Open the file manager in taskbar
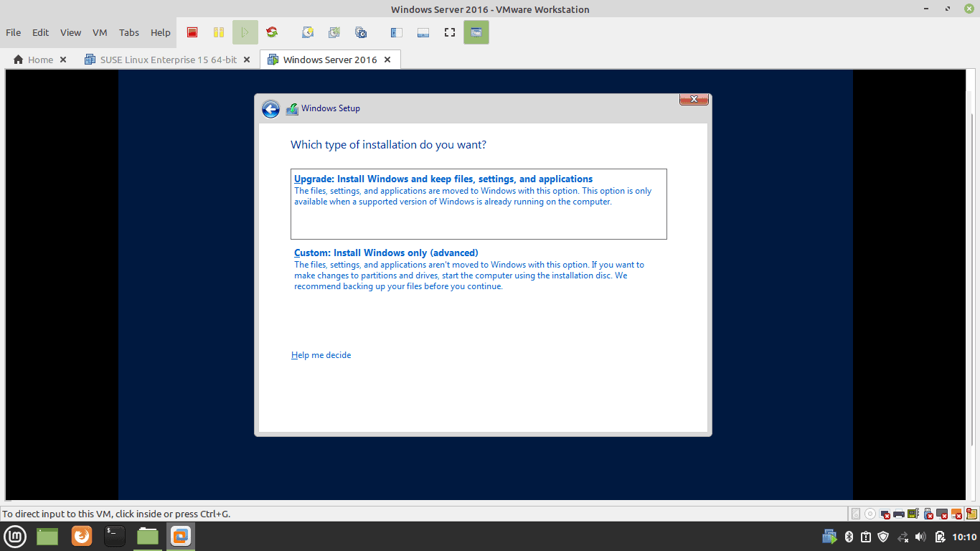This screenshot has height=551, width=980. click(x=148, y=536)
